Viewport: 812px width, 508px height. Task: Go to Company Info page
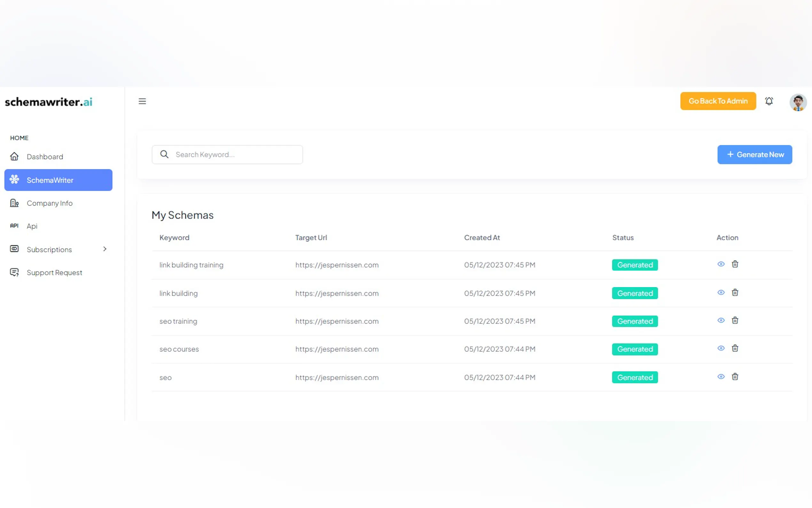coord(49,203)
